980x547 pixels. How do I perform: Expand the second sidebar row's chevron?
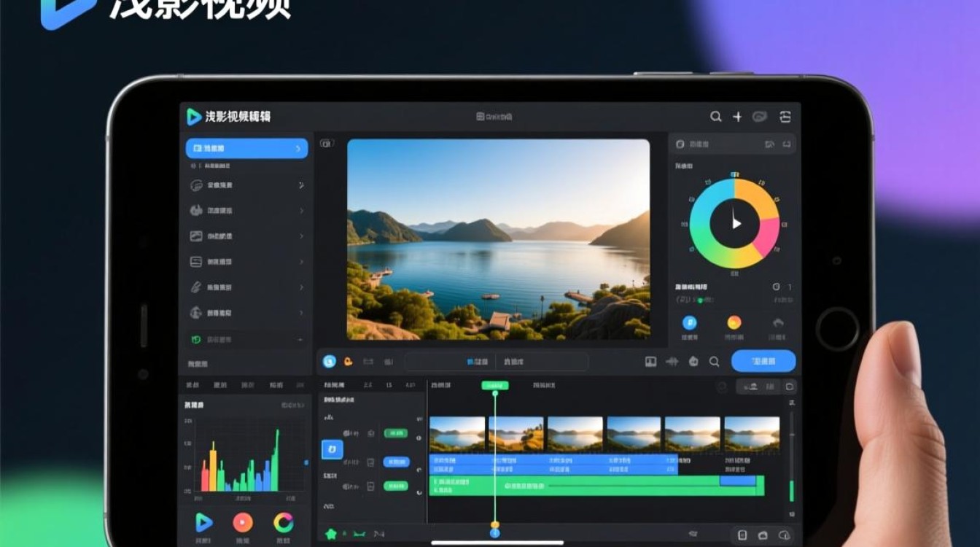[x=301, y=185]
